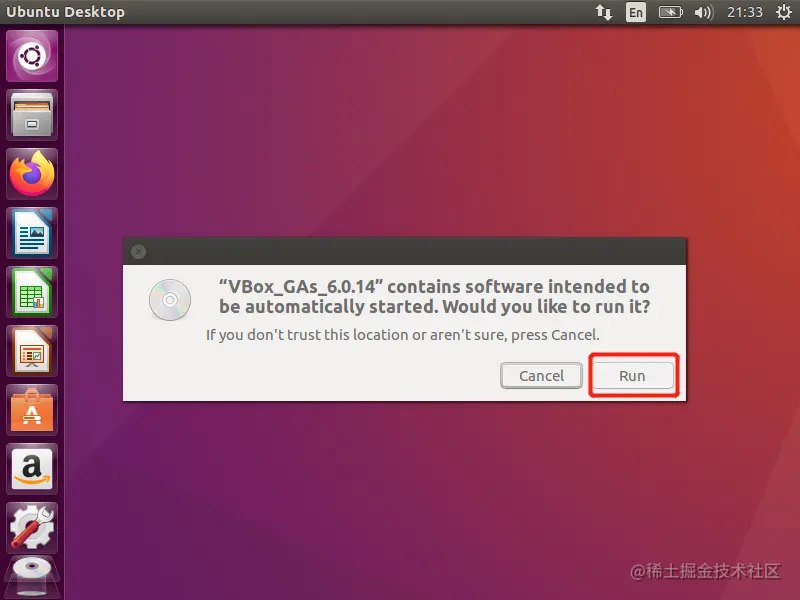Screen dimensions: 800x600
Task: Click Run to start VBox_GAs software
Action: tap(633, 376)
